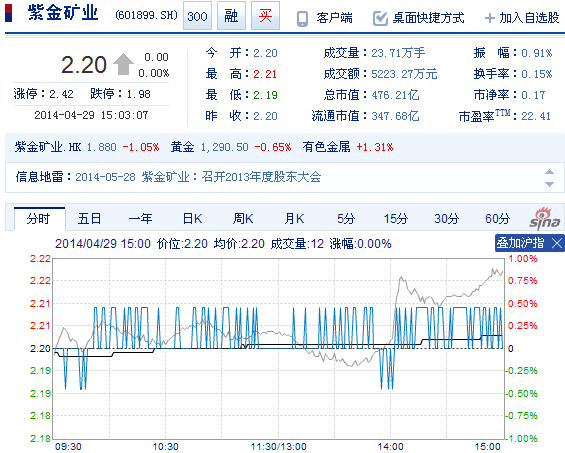Select the 分时 intraday tab
The height and width of the screenshot is (453, 565).
click(39, 219)
